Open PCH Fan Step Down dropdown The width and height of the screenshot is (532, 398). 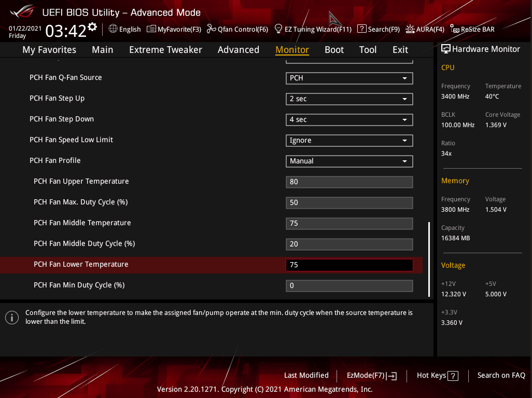[x=349, y=119]
